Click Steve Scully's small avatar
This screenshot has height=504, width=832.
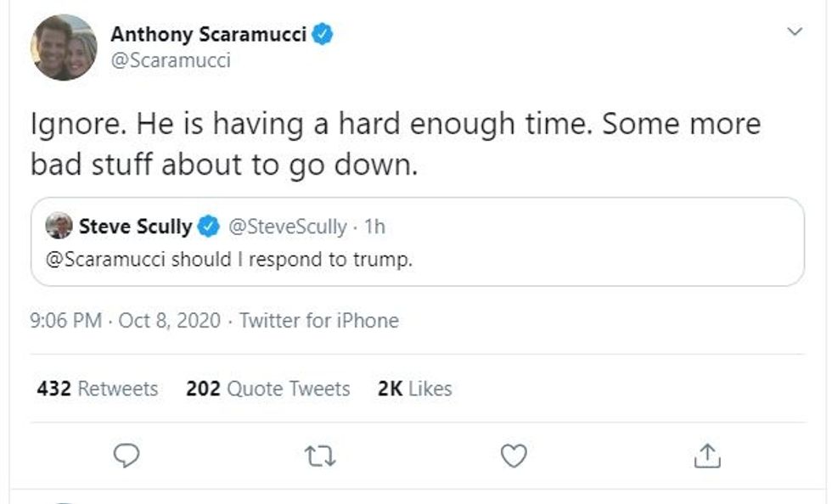[x=59, y=227]
